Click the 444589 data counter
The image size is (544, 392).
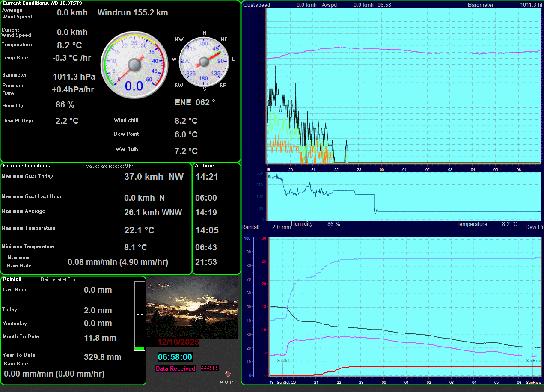[210, 368]
